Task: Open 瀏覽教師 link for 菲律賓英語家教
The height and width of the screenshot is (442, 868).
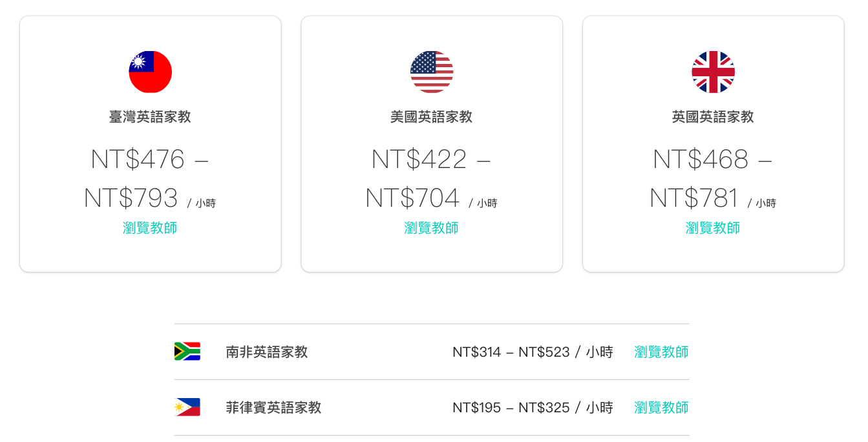Action: [x=661, y=408]
